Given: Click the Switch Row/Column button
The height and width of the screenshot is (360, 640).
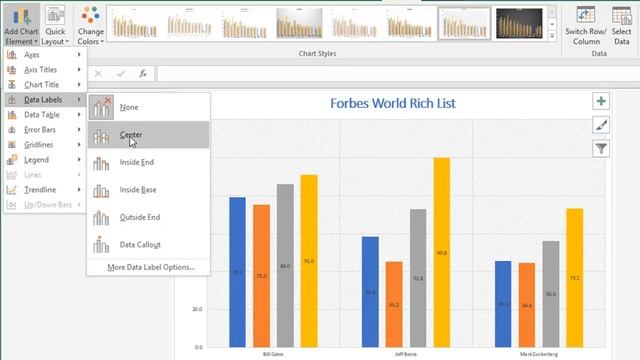Looking at the screenshot, I should 586,25.
